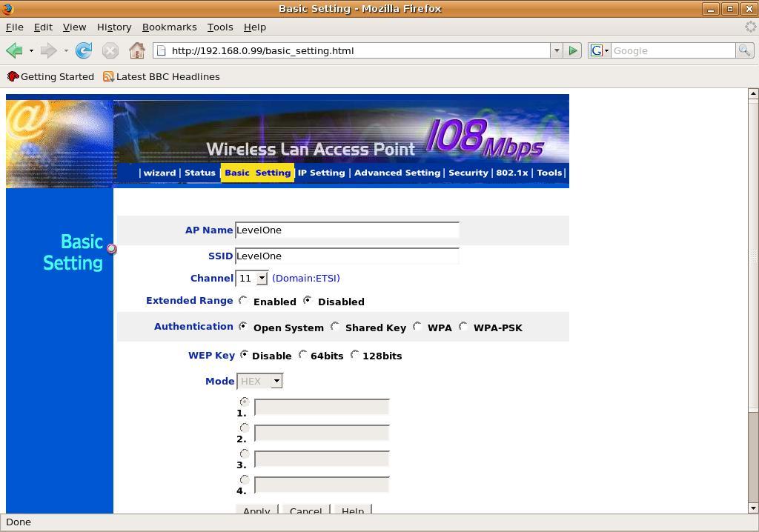
Task: Click the Stop loading icon
Action: coord(110,50)
